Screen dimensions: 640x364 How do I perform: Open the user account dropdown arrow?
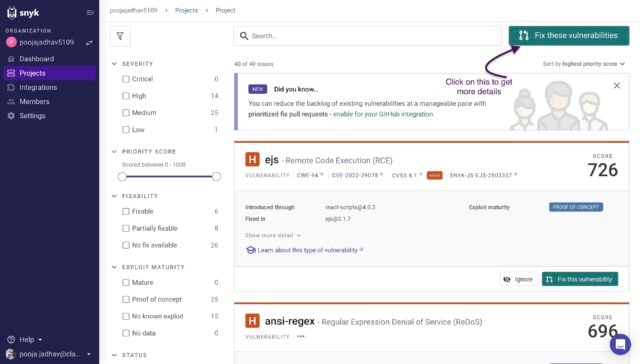[x=89, y=354]
